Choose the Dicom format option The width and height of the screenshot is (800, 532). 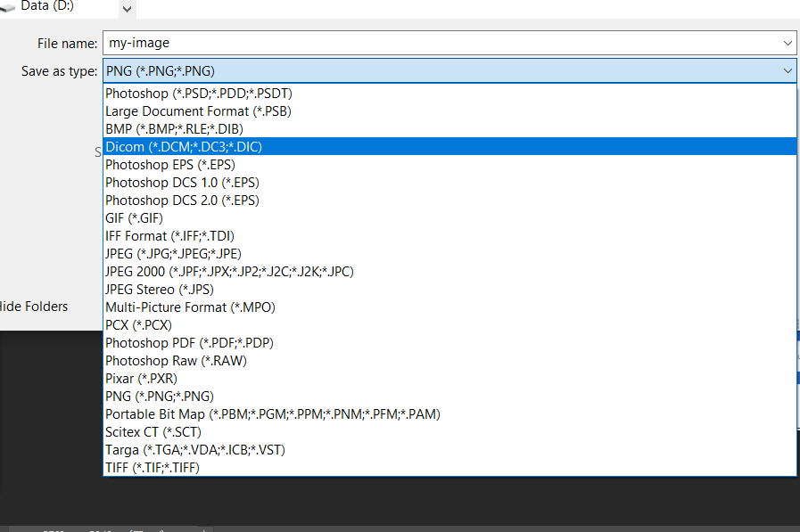coord(186,146)
